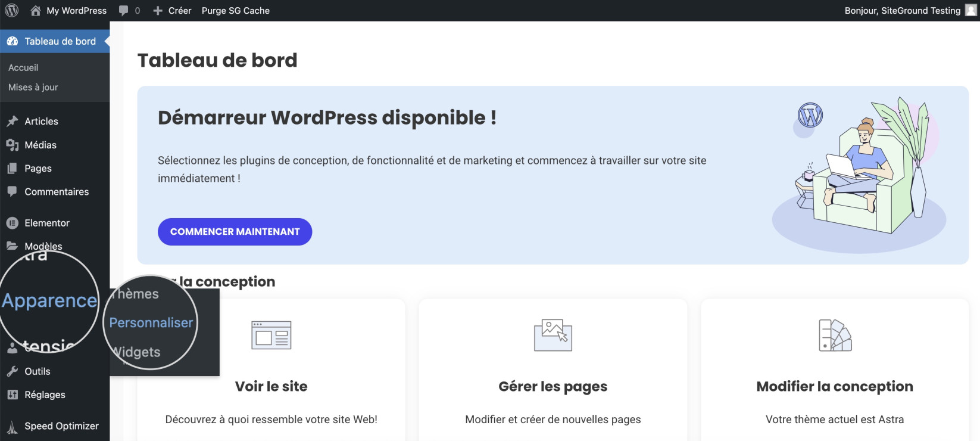Image resolution: width=980 pixels, height=441 pixels.
Task: Click Purge SG Cache
Action: tap(236, 11)
